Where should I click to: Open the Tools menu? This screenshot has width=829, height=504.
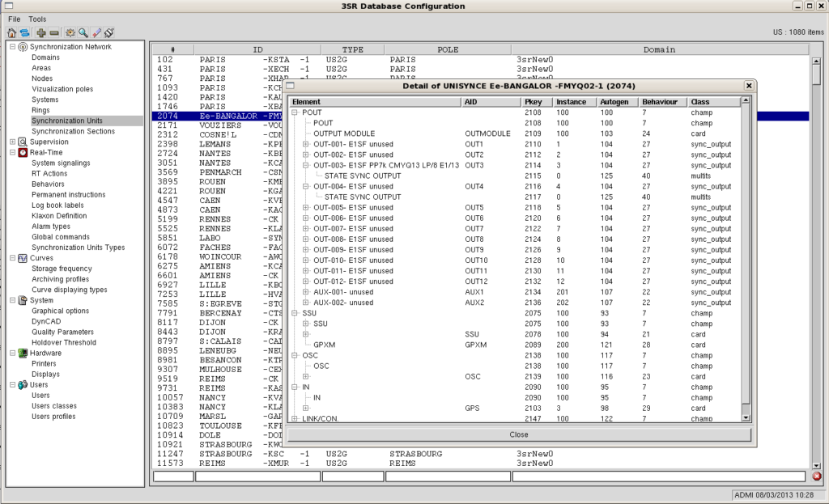click(x=37, y=19)
